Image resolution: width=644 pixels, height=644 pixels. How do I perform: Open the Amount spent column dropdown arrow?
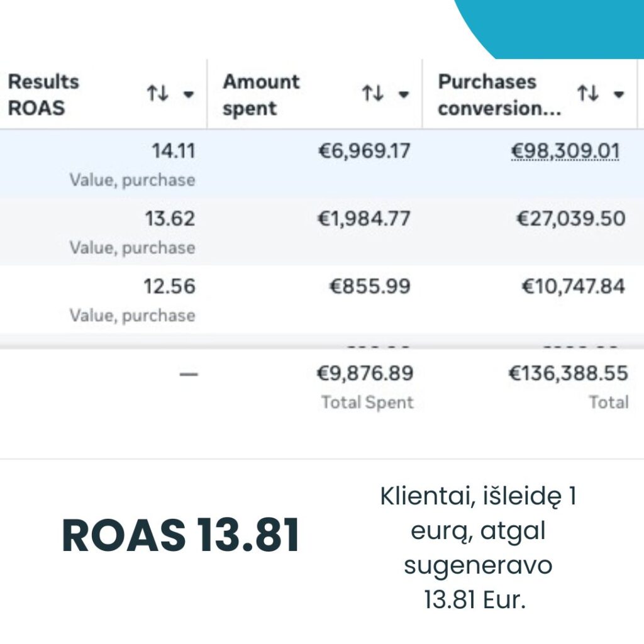[x=404, y=95]
